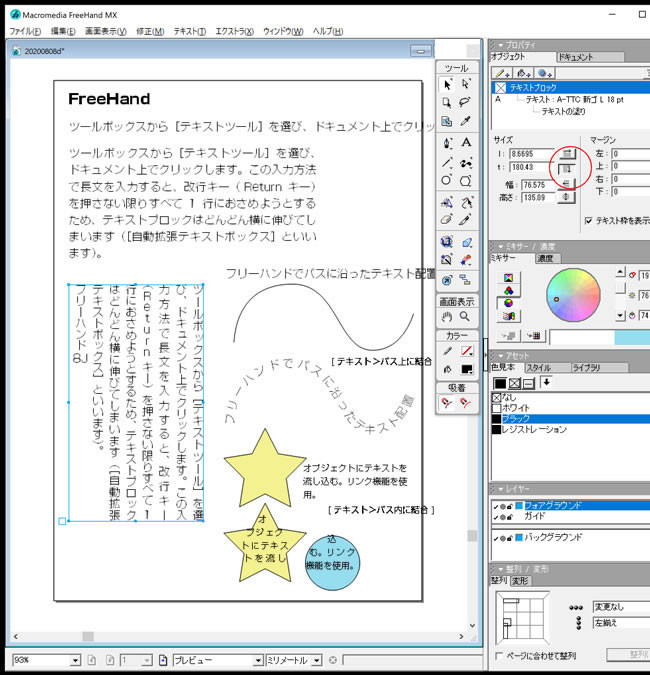Switch mixer to HLS color wheel icon
The image size is (650, 675).
[509, 303]
